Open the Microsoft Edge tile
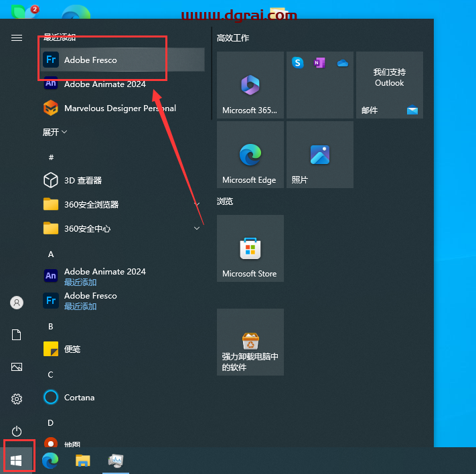Image resolution: width=476 pixels, height=474 pixels. pyautogui.click(x=250, y=155)
